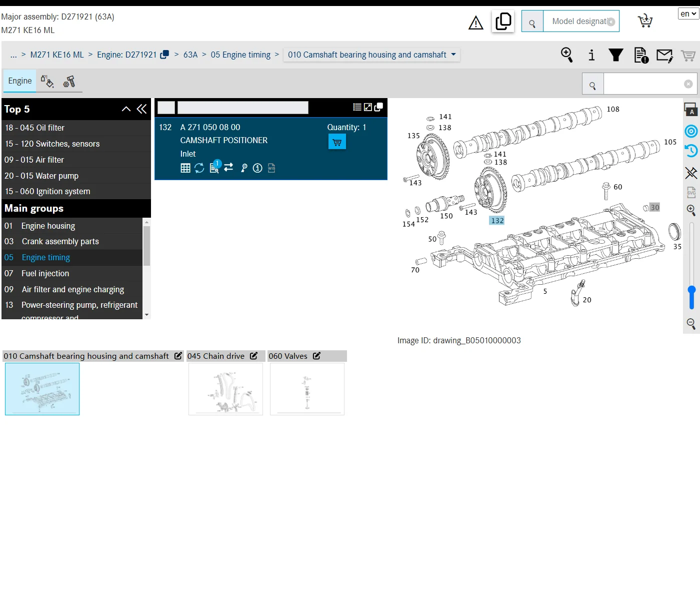
Task: Open the '05 Engine timing' breadcrumb link
Action: (x=240, y=55)
